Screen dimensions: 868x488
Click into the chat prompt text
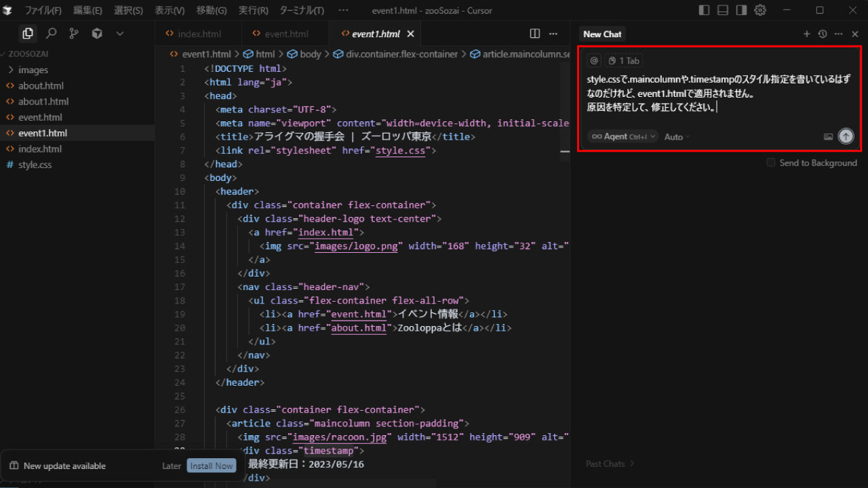pyautogui.click(x=719, y=93)
